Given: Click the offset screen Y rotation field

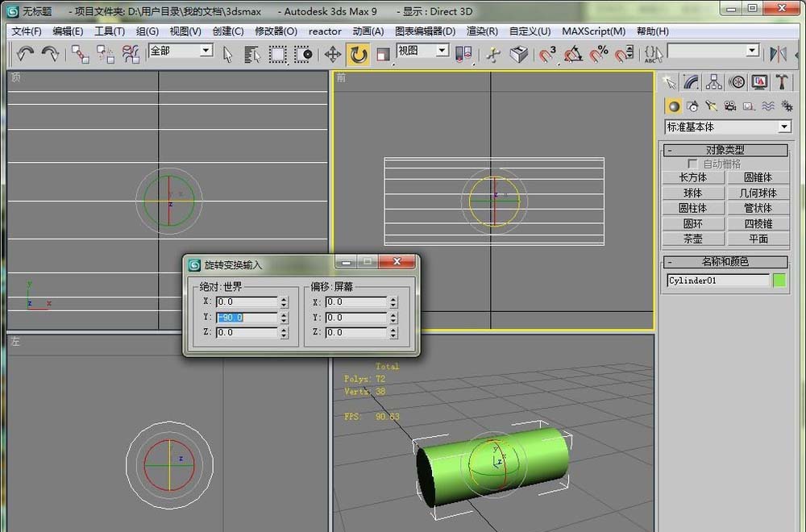Looking at the screenshot, I should (356, 318).
